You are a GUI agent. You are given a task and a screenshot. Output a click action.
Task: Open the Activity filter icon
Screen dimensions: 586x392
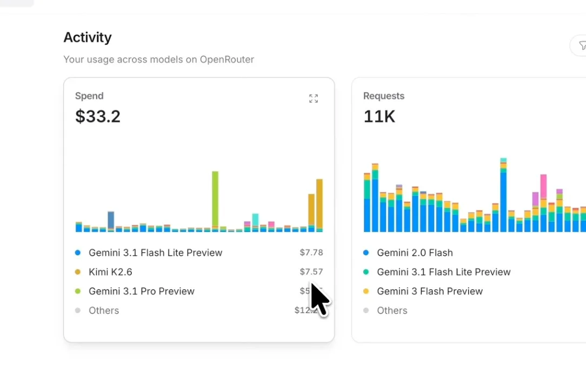click(582, 46)
